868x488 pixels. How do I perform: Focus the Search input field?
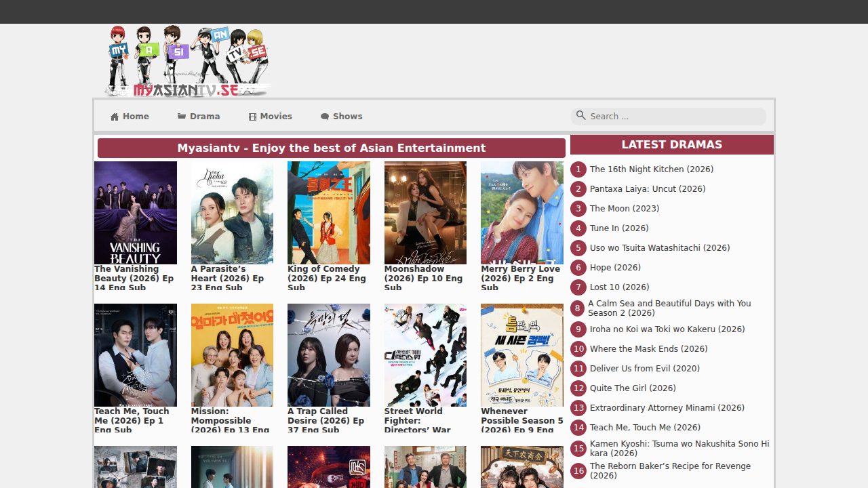[668, 117]
